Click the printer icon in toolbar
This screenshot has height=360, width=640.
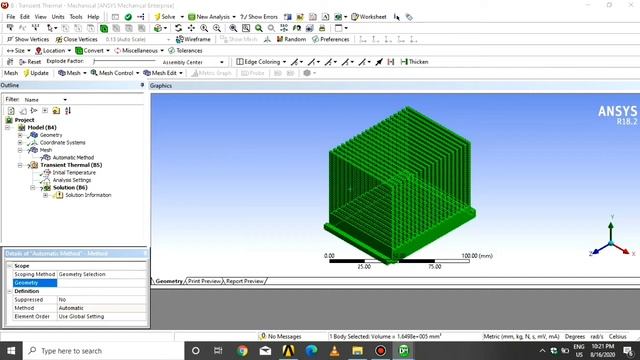pos(322,28)
